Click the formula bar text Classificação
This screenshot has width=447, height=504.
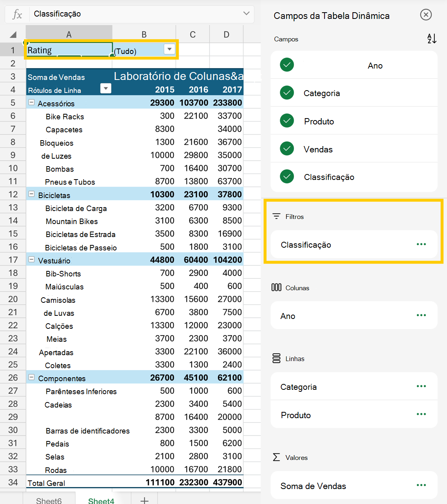(x=57, y=14)
